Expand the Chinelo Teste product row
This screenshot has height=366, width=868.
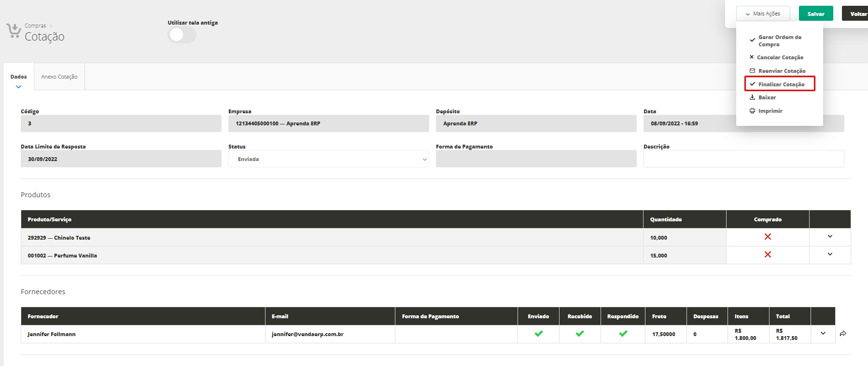pos(830,237)
